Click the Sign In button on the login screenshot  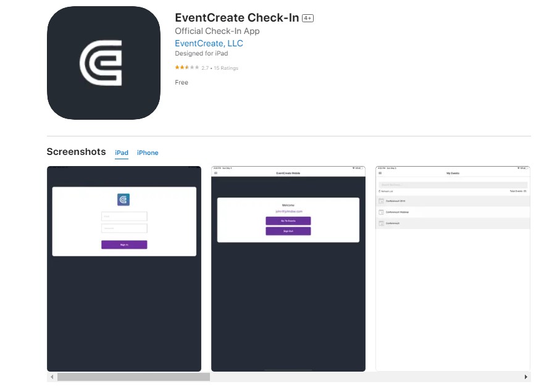coord(123,244)
